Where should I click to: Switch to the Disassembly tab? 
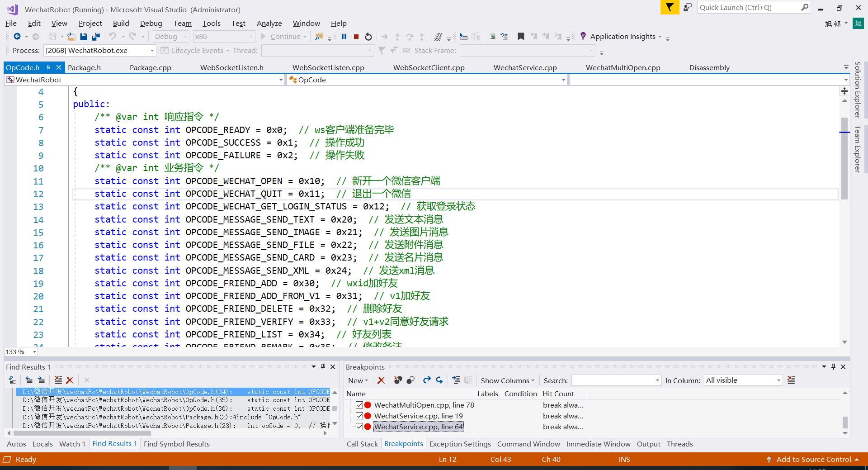point(709,67)
